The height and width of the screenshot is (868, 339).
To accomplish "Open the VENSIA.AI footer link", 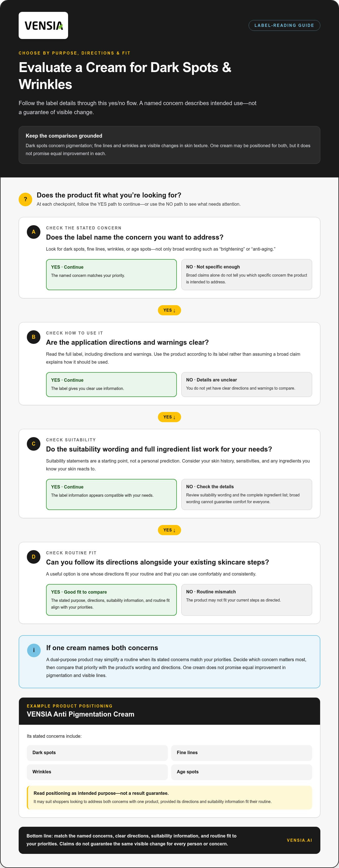I will (x=299, y=840).
